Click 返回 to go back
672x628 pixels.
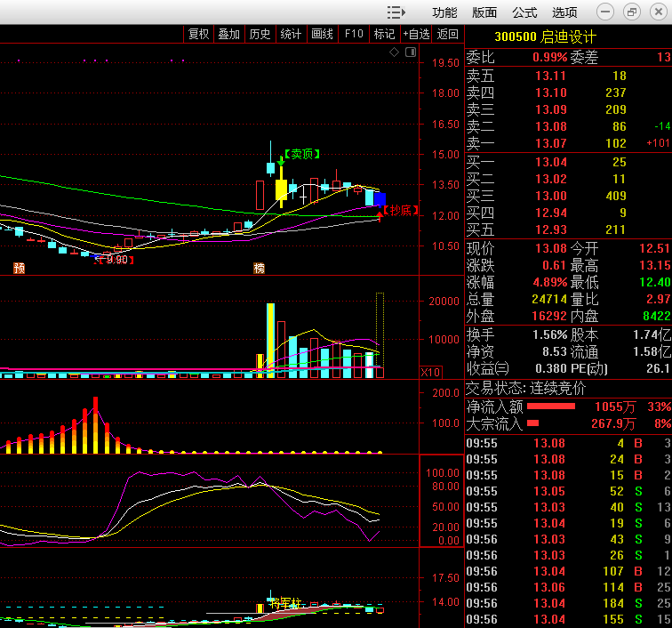pyautogui.click(x=447, y=34)
